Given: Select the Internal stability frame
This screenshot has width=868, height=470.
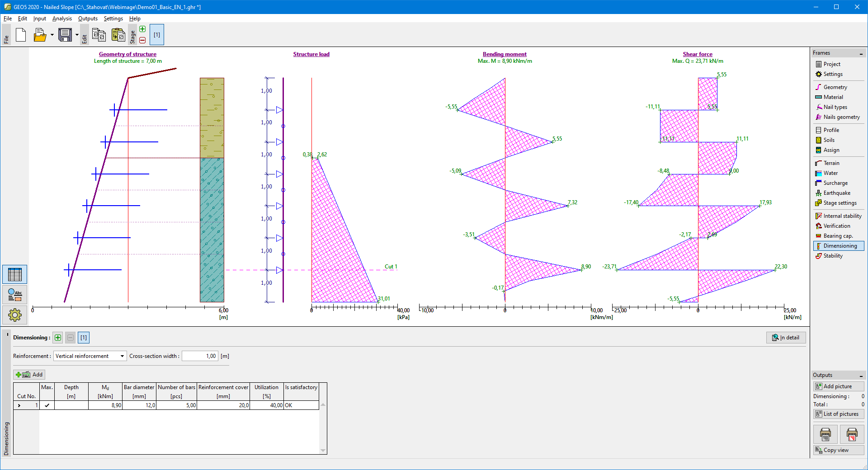Looking at the screenshot, I should (842, 216).
